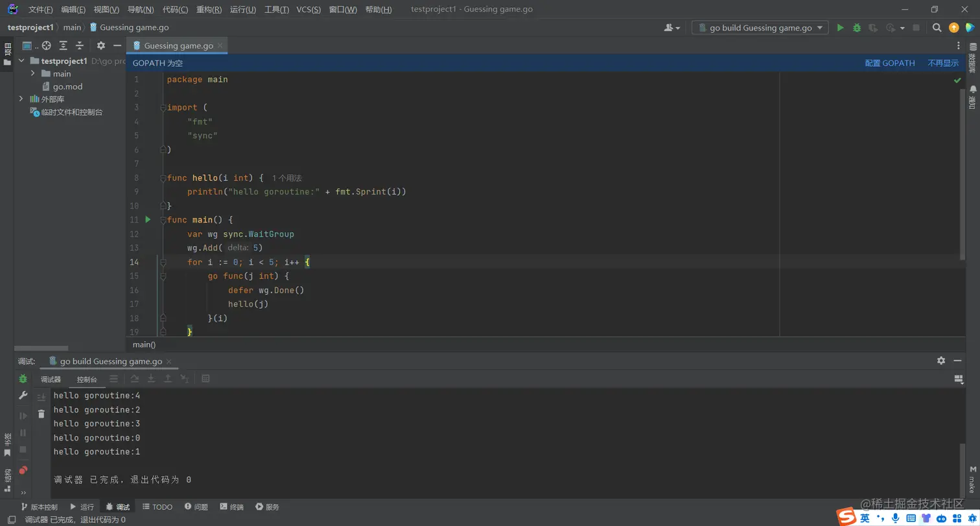Toggle soft-wrap scroll-to-end console icon
Screen dimensions: 980x526
[41, 397]
